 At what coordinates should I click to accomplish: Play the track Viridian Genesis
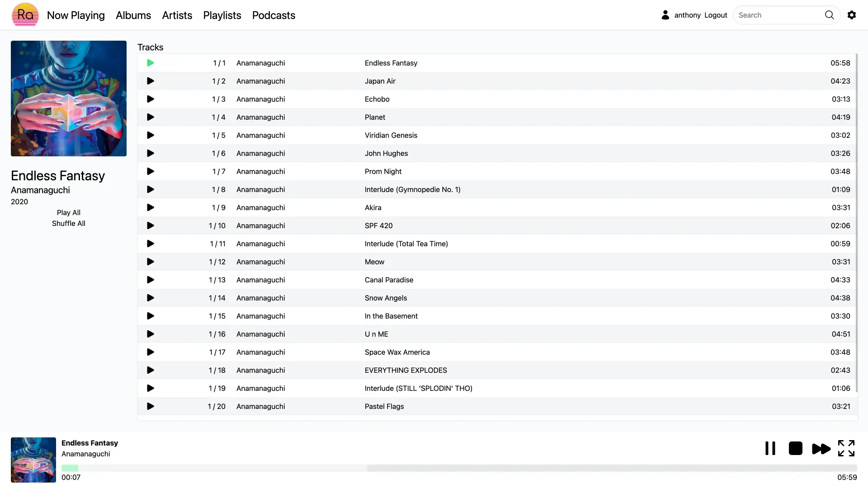pos(151,135)
